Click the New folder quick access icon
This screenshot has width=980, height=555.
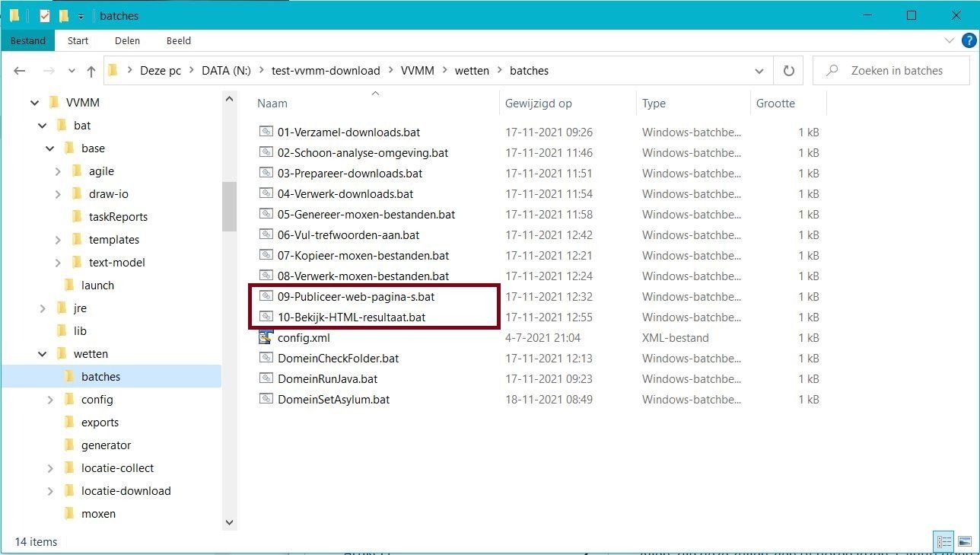(x=64, y=15)
